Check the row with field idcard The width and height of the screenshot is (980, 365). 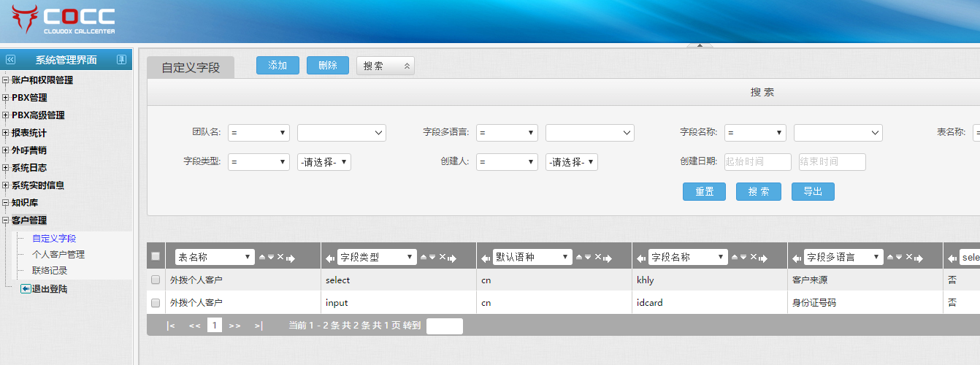click(x=156, y=302)
